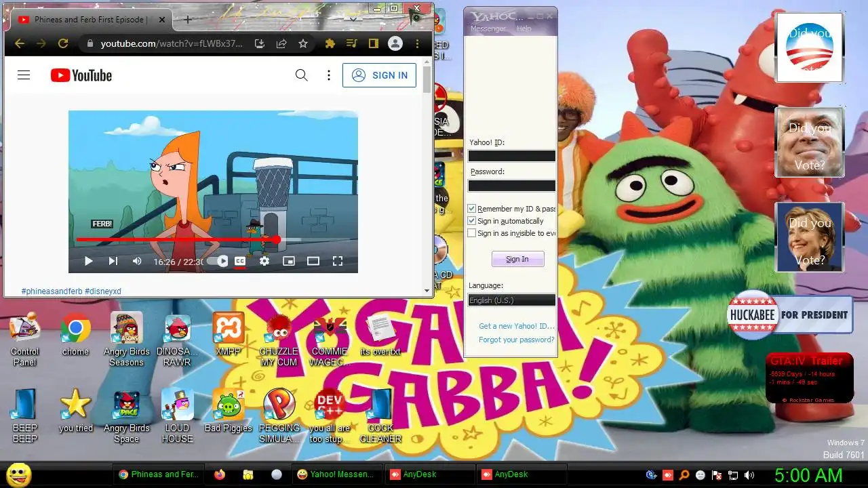
Task: Open DINOSA... RAWR Angry Birds icon
Action: click(x=177, y=339)
